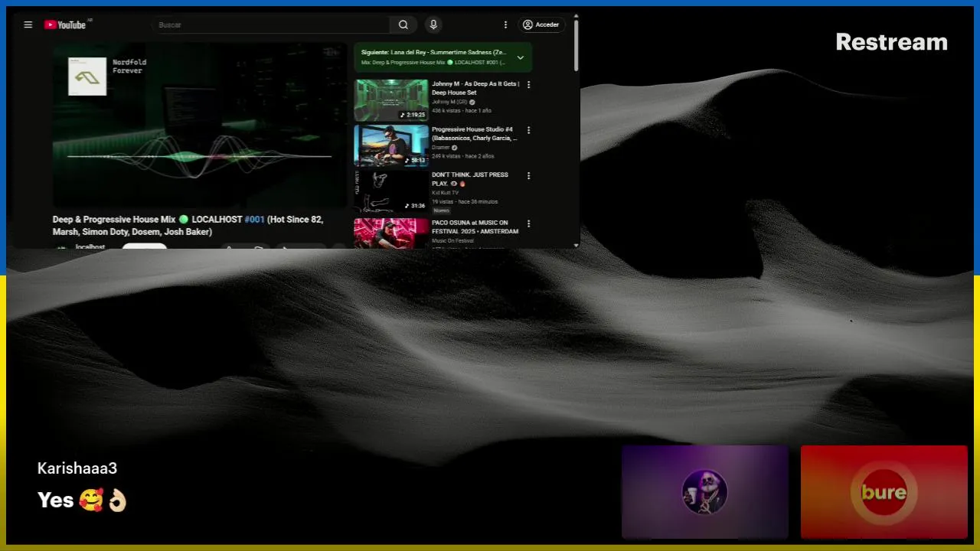The height and width of the screenshot is (551, 980).
Task: Open DON'T THINK. JUST PRESS PLAY thumbnail
Action: coord(391,191)
